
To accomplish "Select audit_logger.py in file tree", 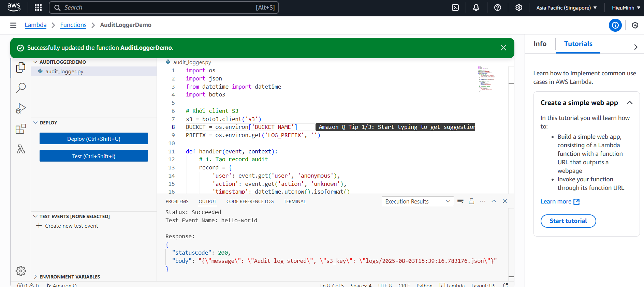I will pos(94,71).
